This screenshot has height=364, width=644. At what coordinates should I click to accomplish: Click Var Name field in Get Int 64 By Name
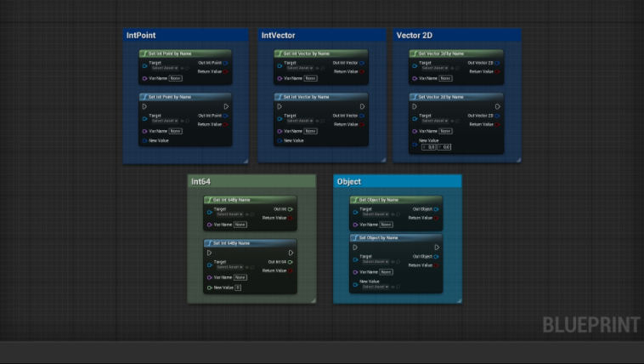[240, 225]
